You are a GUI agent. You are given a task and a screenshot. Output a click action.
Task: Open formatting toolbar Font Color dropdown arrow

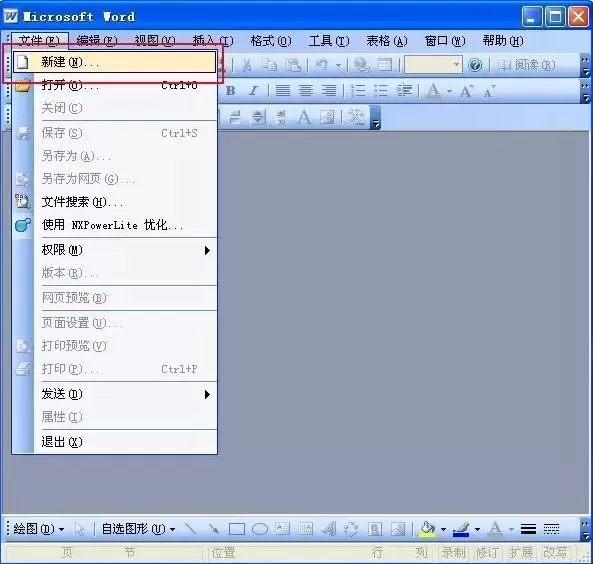[x=449, y=92]
